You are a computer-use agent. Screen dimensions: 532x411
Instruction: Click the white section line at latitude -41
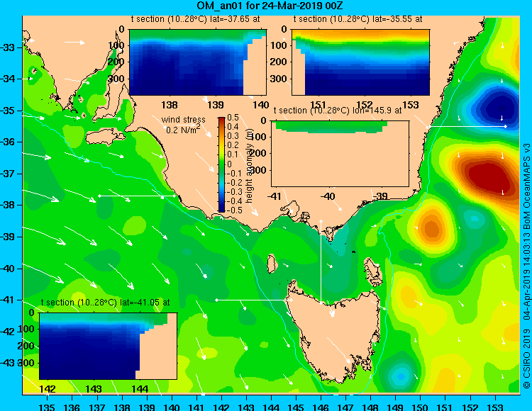(x=253, y=300)
